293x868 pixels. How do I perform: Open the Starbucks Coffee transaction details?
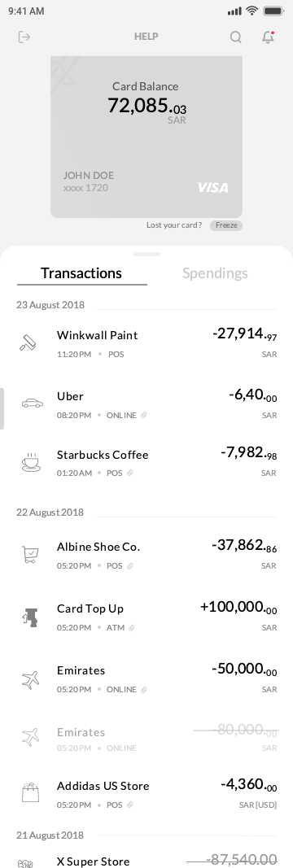tap(146, 463)
